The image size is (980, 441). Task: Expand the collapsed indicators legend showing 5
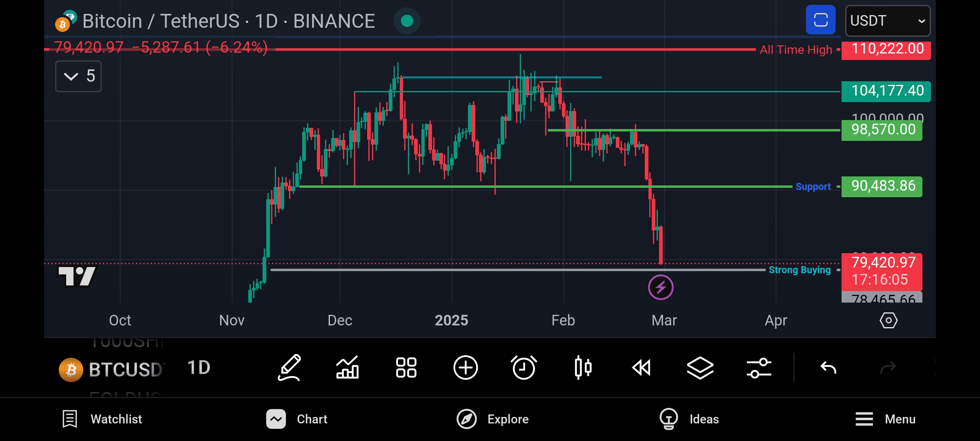point(78,76)
